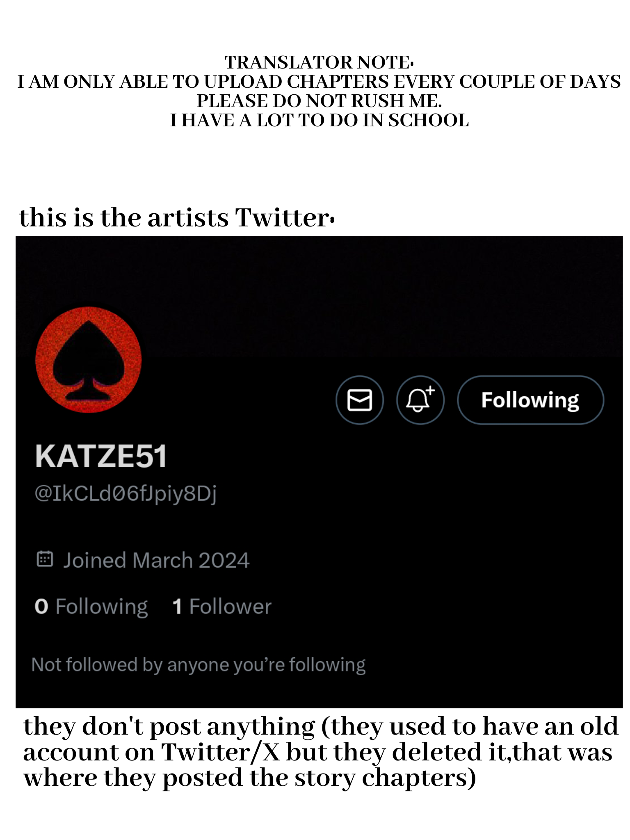Open the 0 Following list
Viewport: 630px width, 840px height.
[x=91, y=606]
